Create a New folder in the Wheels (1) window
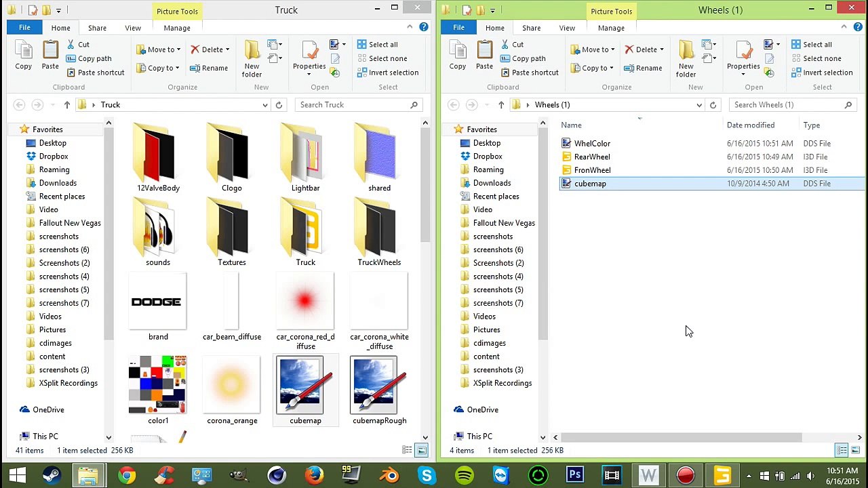 click(686, 58)
